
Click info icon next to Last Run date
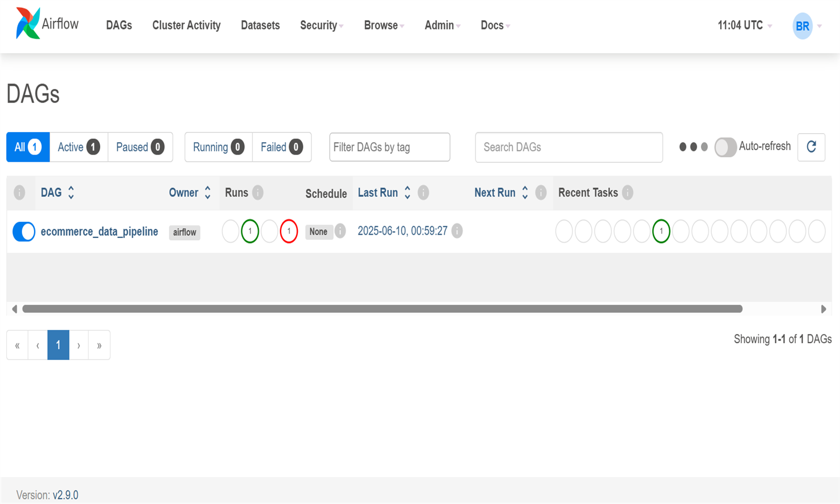coord(457,231)
